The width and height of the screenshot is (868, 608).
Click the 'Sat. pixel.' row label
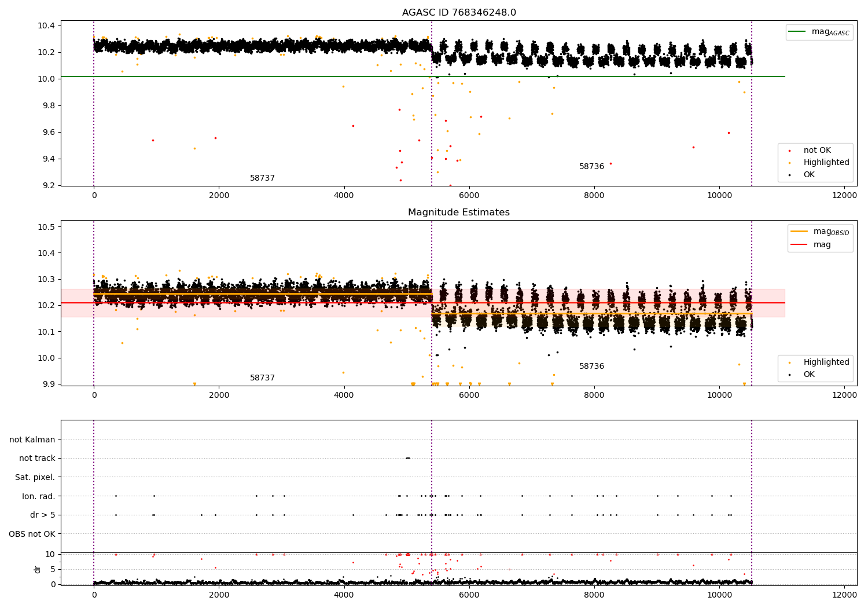click(35, 478)
